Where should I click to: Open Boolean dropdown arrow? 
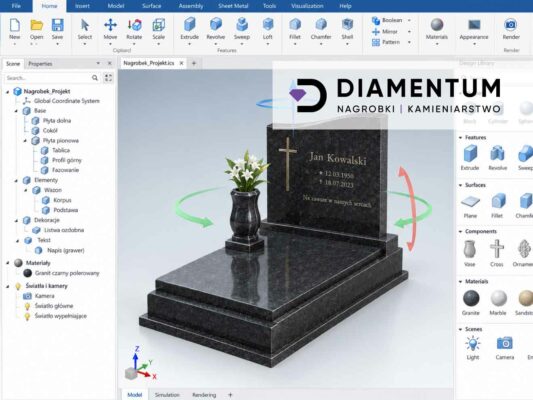pos(409,20)
